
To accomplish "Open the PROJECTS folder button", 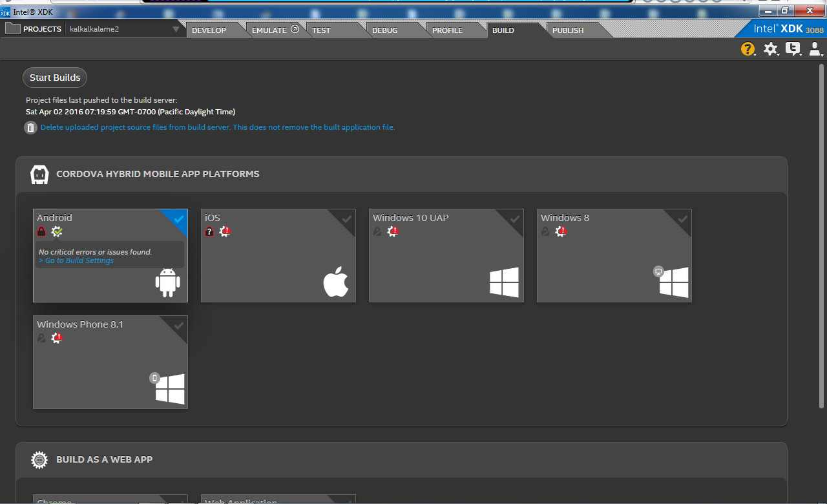I will pos(34,29).
